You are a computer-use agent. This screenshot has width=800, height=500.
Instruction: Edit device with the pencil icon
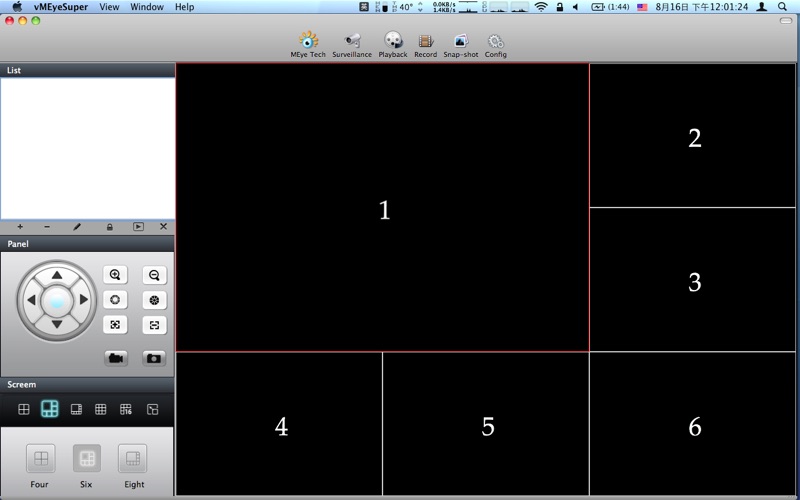77,227
